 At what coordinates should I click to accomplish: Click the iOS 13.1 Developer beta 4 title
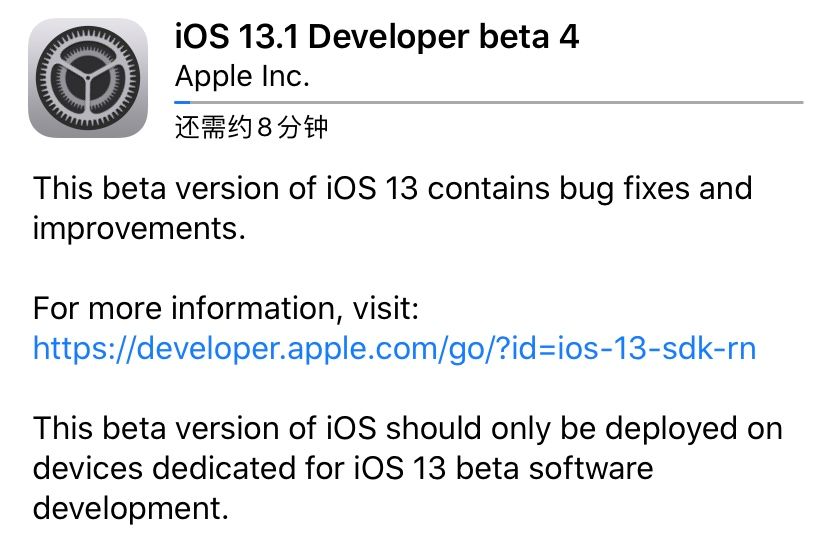[x=377, y=38]
